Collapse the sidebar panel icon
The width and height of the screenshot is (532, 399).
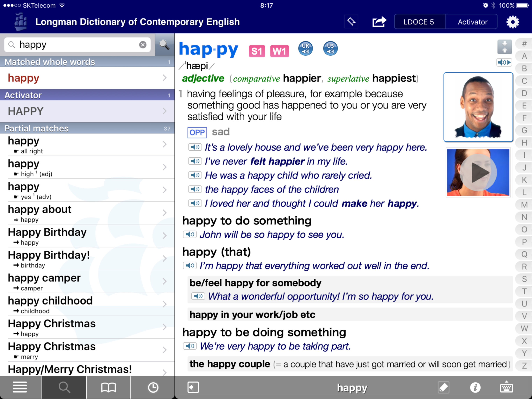[193, 388]
